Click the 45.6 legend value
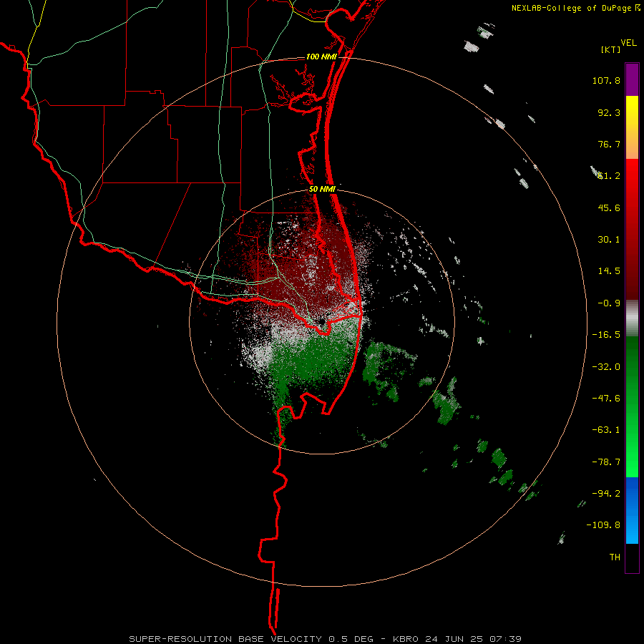This screenshot has height=644, width=644. pyautogui.click(x=609, y=208)
